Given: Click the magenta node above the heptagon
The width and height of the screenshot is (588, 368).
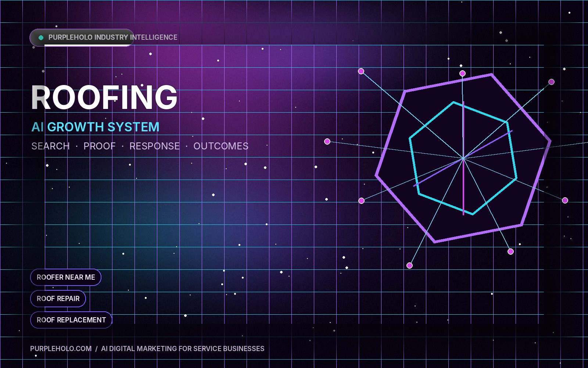Looking at the screenshot, I should click(x=463, y=74).
